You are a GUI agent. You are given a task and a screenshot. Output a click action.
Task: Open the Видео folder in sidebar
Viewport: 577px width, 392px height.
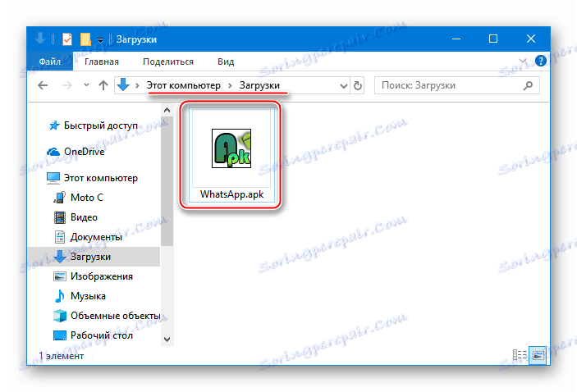(x=84, y=217)
